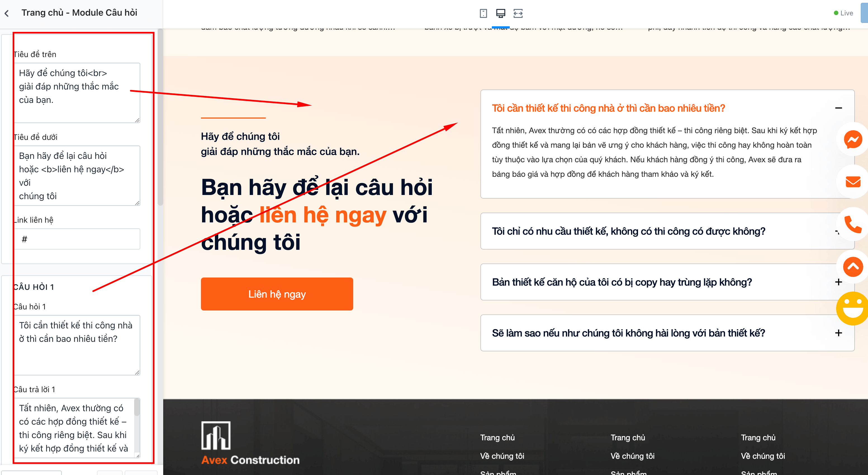The width and height of the screenshot is (868, 475).
Task: Open the Messenger chat bubble icon
Action: pyautogui.click(x=853, y=139)
